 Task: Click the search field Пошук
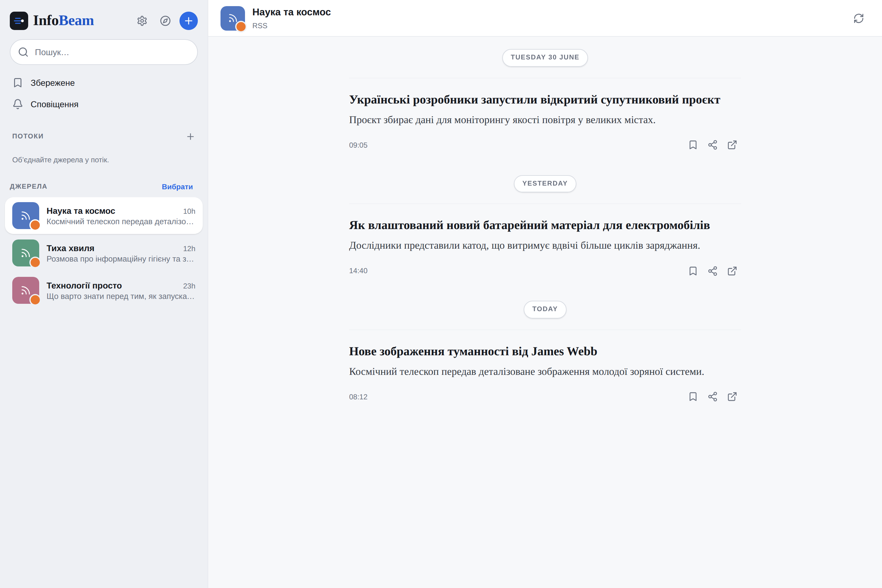(104, 52)
